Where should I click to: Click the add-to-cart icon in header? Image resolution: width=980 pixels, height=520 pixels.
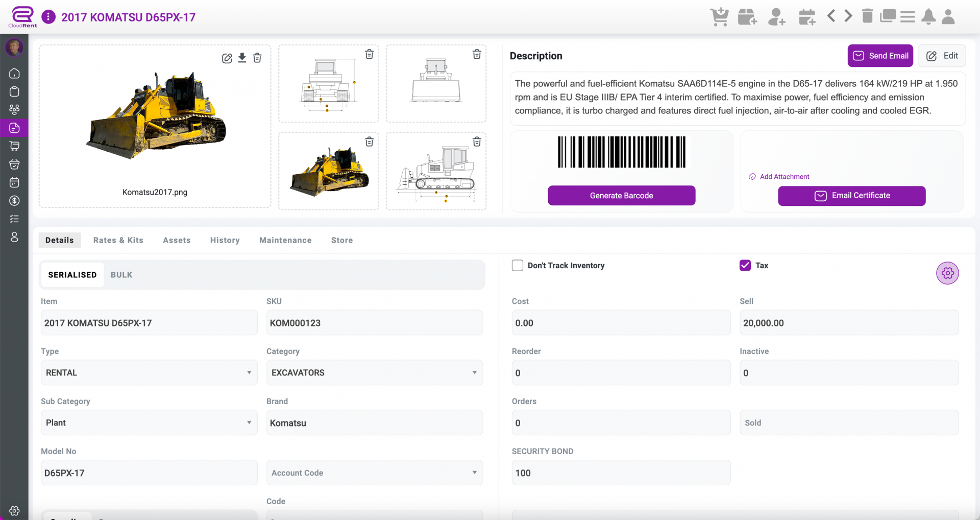click(x=720, y=16)
